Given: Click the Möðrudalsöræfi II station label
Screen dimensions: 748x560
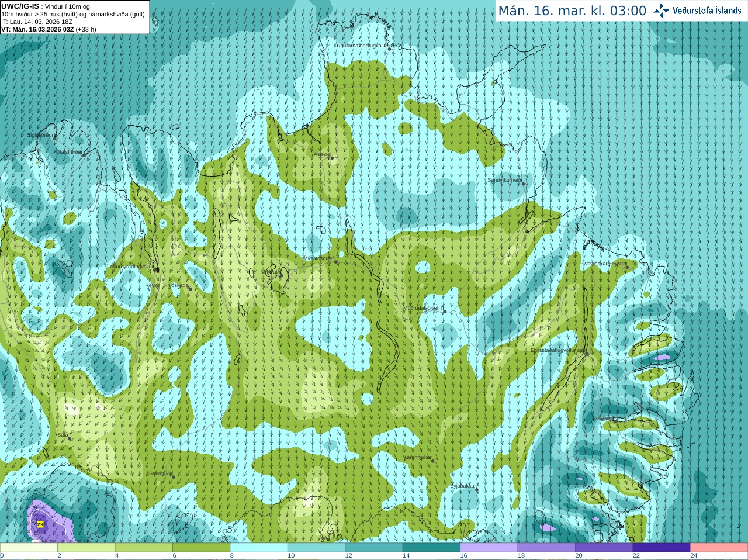Looking at the screenshot, I should [x=424, y=308].
